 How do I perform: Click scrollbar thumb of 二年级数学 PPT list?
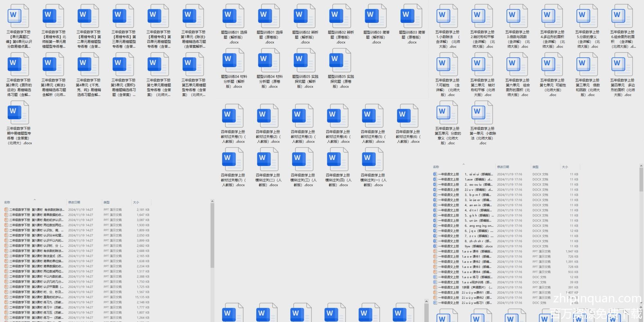212,235
